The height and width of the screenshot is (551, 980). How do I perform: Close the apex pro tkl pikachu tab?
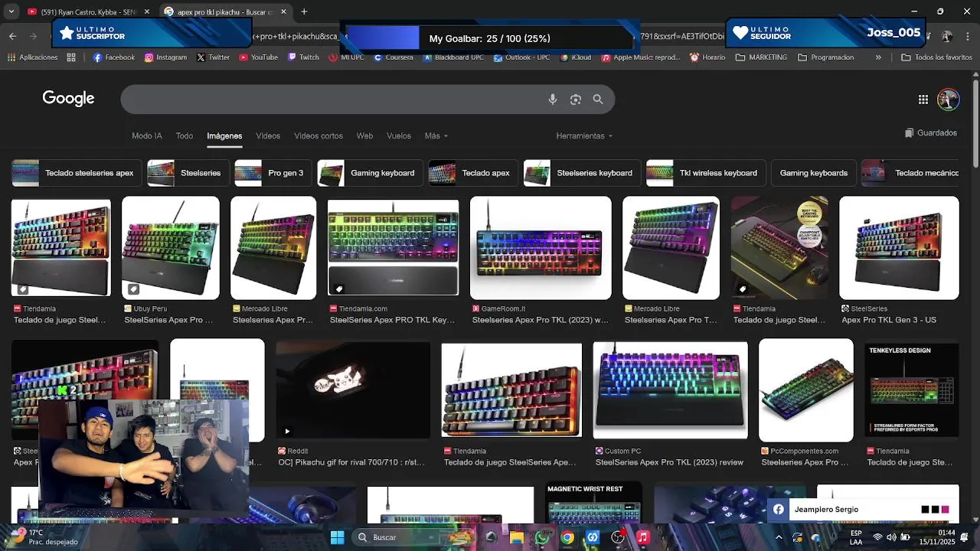coord(283,11)
